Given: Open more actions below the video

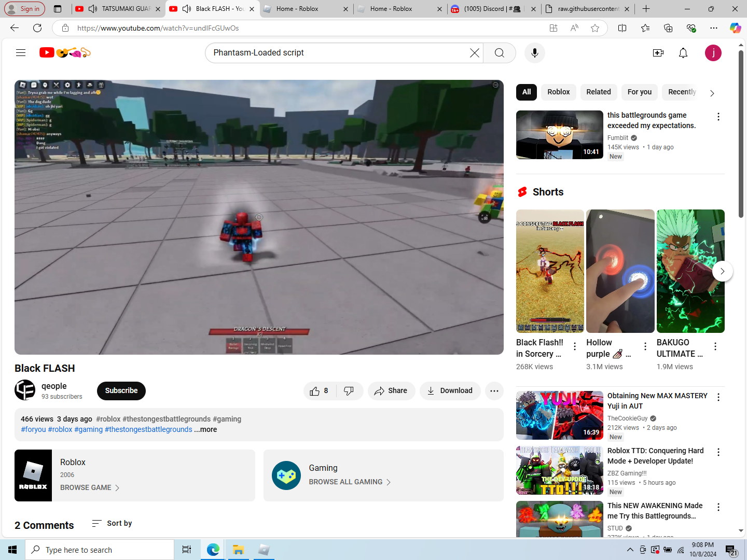Looking at the screenshot, I should [x=494, y=391].
